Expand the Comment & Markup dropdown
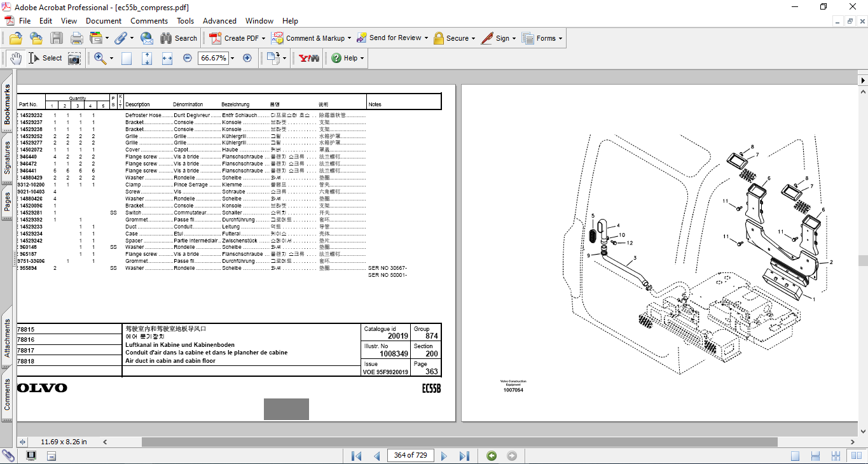The width and height of the screenshot is (868, 464). 350,38
